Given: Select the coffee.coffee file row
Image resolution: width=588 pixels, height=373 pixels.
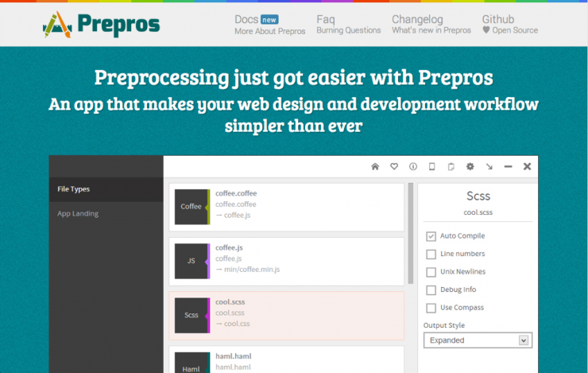Looking at the screenshot, I should pos(287,207).
